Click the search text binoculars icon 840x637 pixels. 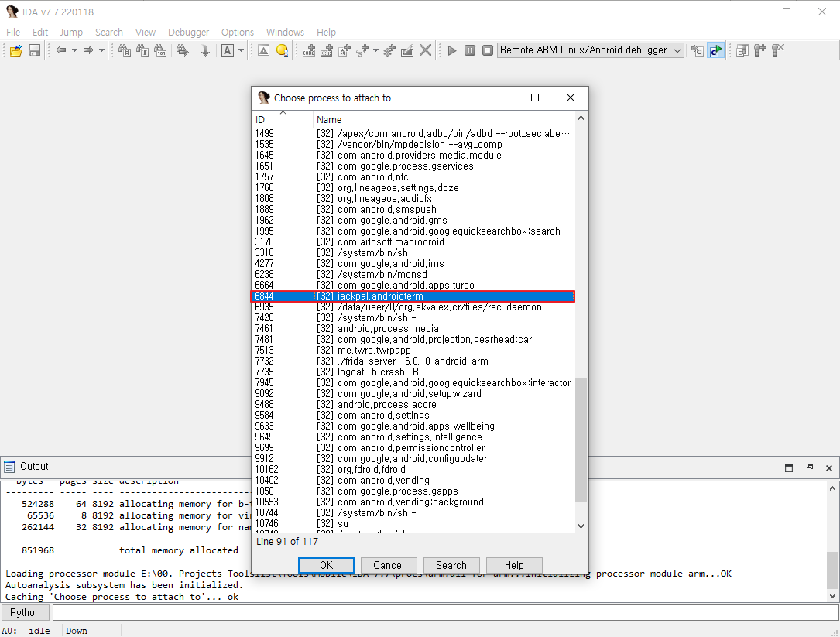click(142, 50)
